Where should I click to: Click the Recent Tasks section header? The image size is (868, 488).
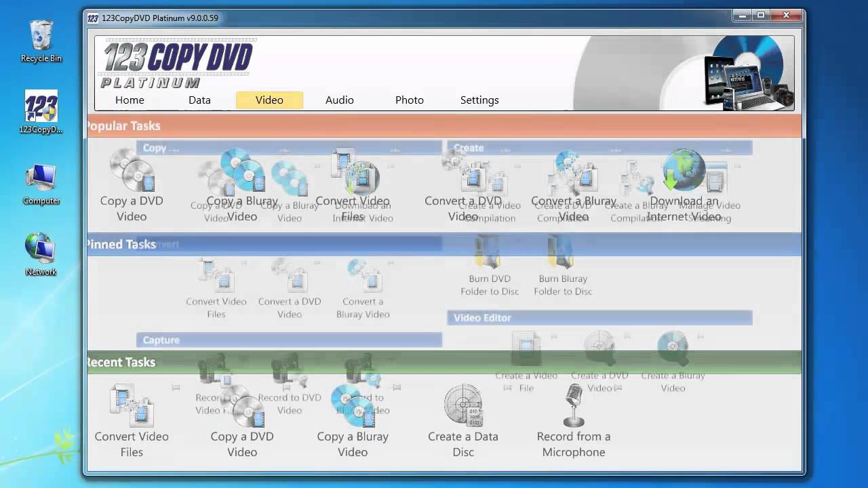(444, 362)
